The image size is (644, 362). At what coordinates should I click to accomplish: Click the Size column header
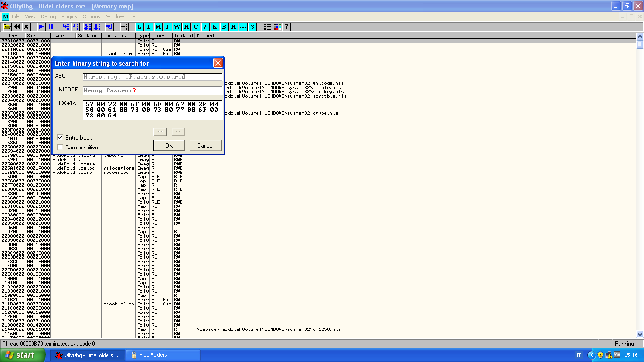click(38, 35)
